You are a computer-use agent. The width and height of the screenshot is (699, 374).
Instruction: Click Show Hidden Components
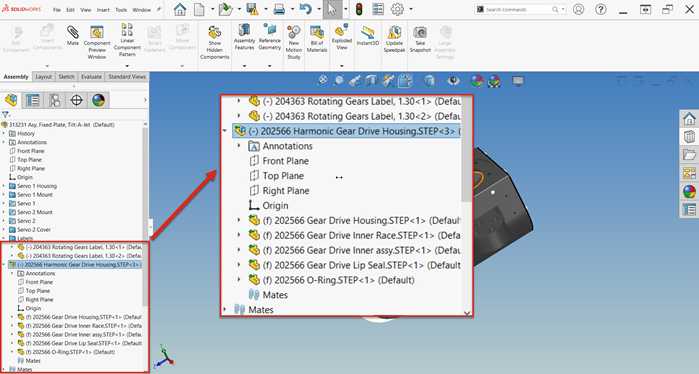point(214,42)
